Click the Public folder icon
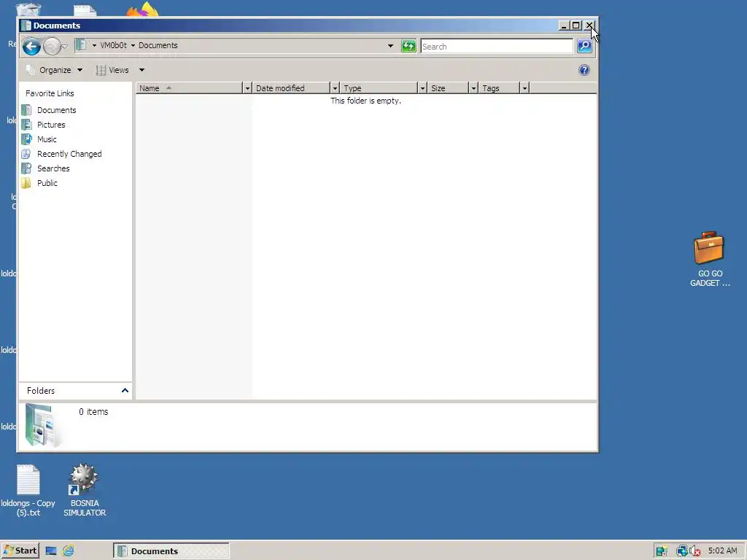The width and height of the screenshot is (747, 560). coord(27,183)
